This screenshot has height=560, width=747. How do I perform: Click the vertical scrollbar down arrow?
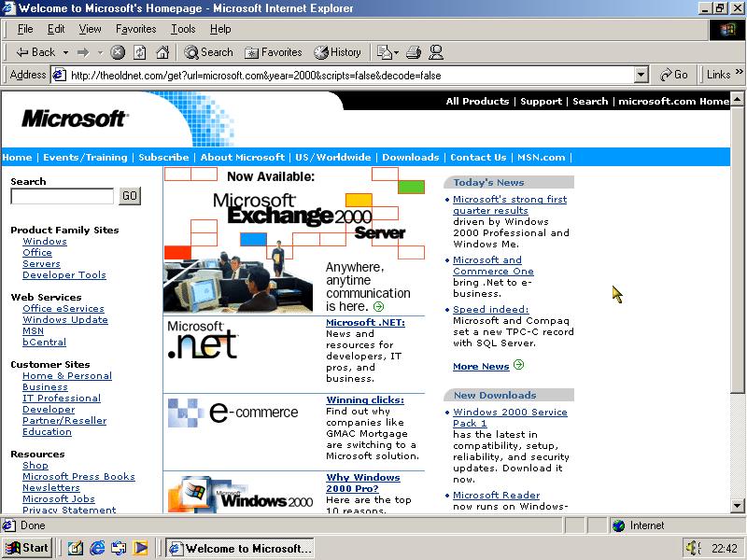(x=738, y=507)
